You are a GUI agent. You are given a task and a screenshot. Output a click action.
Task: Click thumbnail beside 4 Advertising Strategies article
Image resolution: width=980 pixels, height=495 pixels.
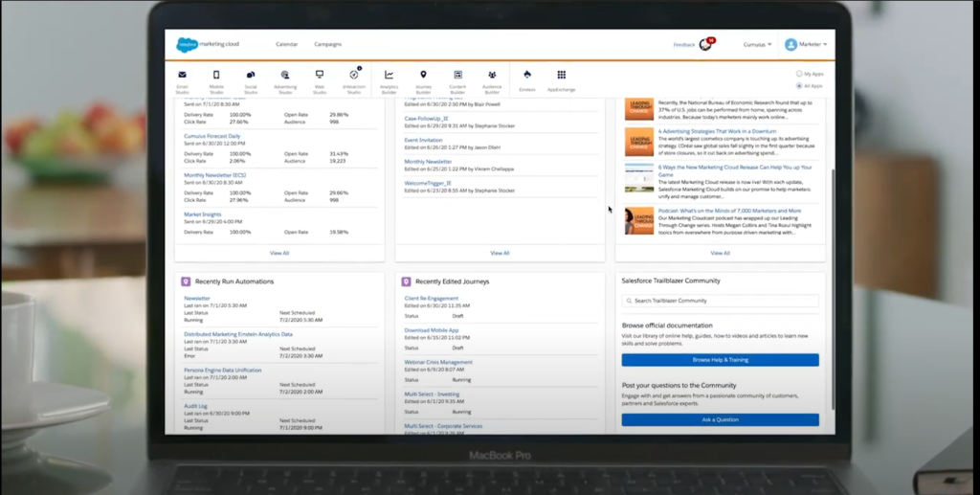(x=639, y=142)
